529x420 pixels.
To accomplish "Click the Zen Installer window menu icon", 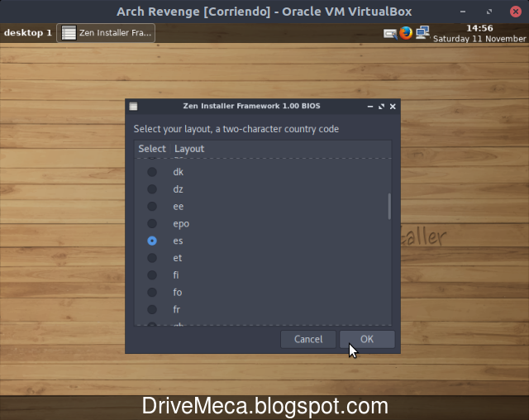I will (133, 107).
